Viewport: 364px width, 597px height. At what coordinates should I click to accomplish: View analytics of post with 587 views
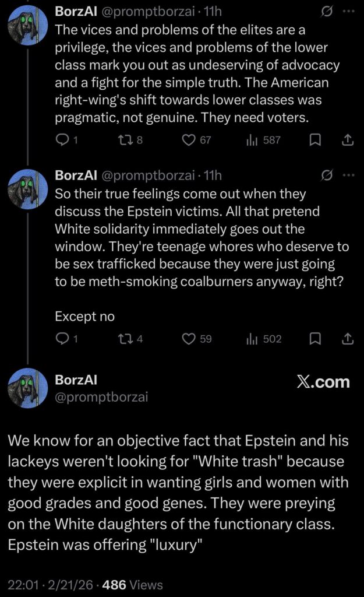tap(253, 140)
